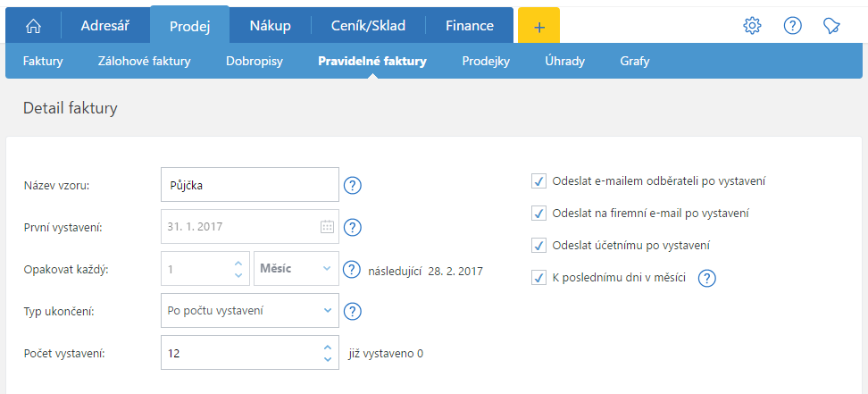The image size is (868, 394).
Task: Click the Název vzoru text field
Action: pos(249,186)
